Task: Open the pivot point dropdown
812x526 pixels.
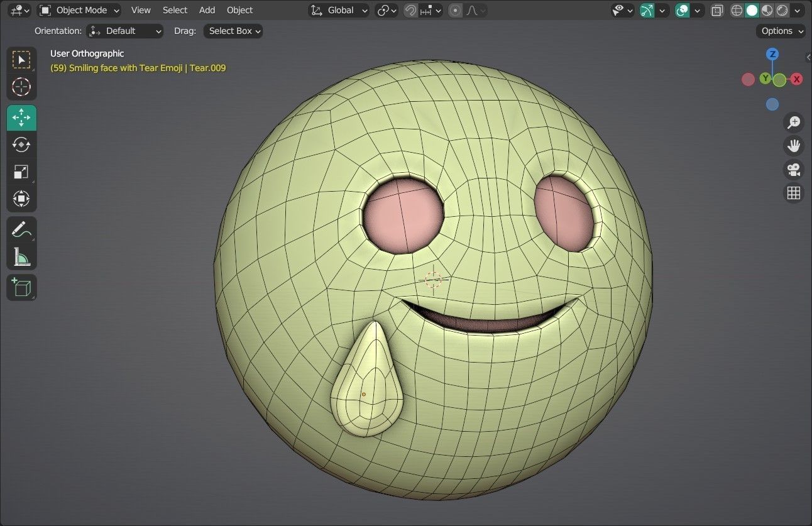Action: click(x=387, y=10)
